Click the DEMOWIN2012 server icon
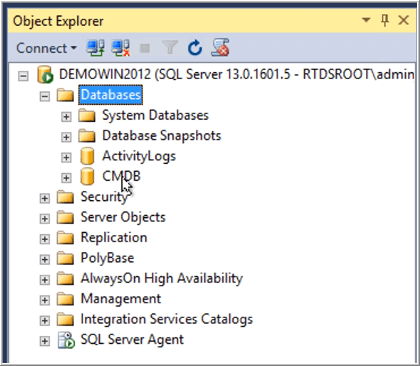 pos(45,75)
